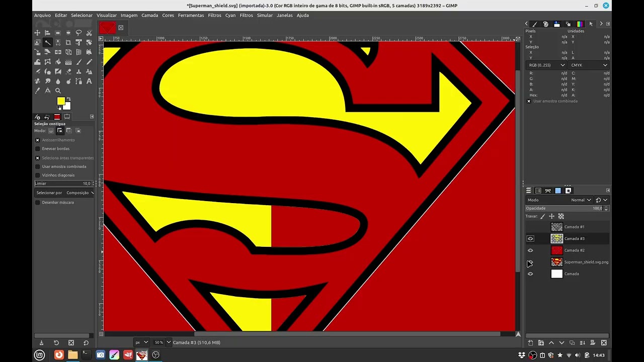Close the image tab with X
644x362 pixels.
(121, 28)
